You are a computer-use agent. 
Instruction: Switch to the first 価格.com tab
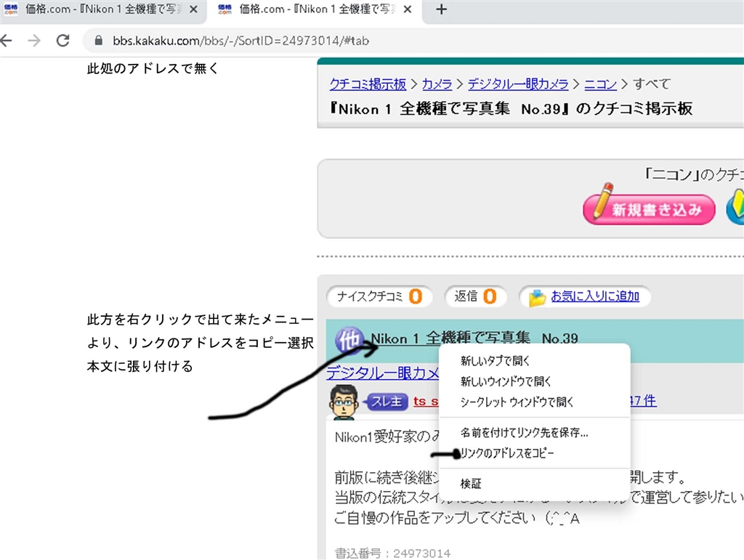click(103, 10)
